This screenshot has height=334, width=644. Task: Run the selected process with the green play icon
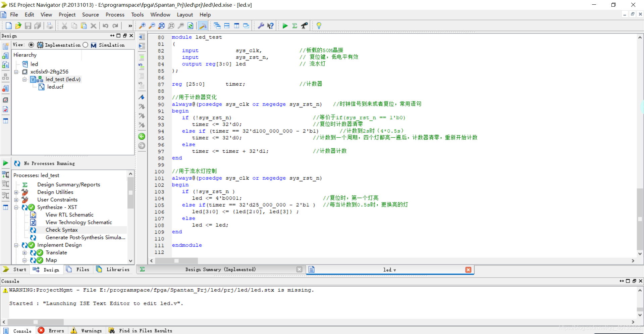(x=6, y=163)
